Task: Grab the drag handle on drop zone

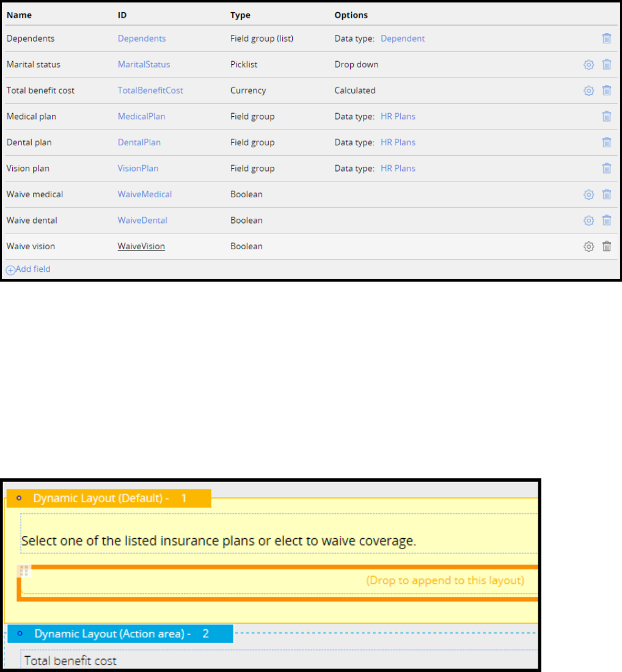Action: pos(24,571)
